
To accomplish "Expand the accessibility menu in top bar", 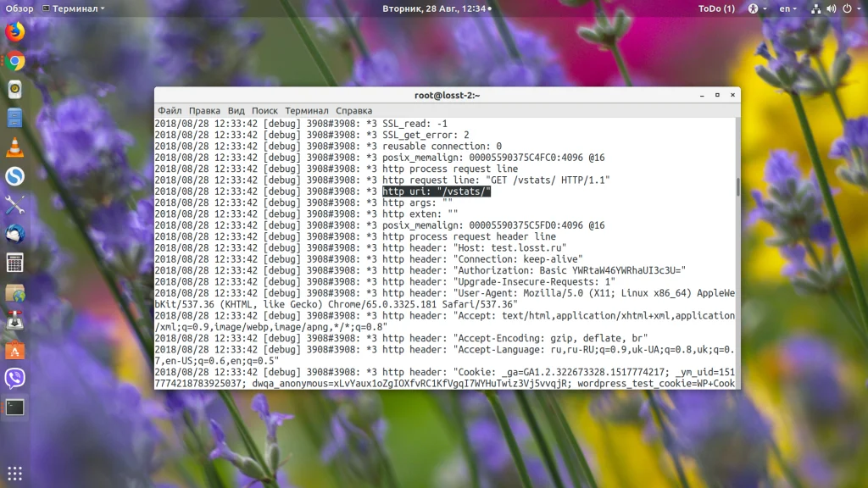I will click(757, 8).
